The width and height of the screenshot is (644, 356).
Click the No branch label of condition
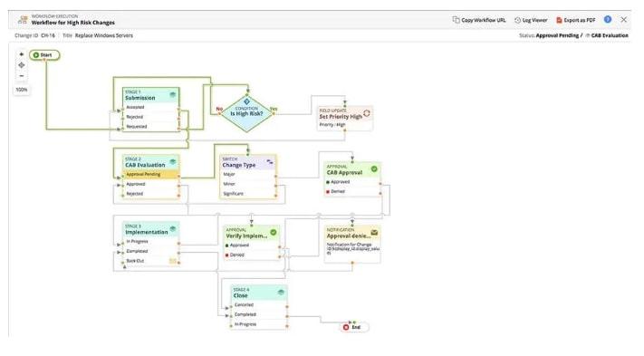point(219,109)
